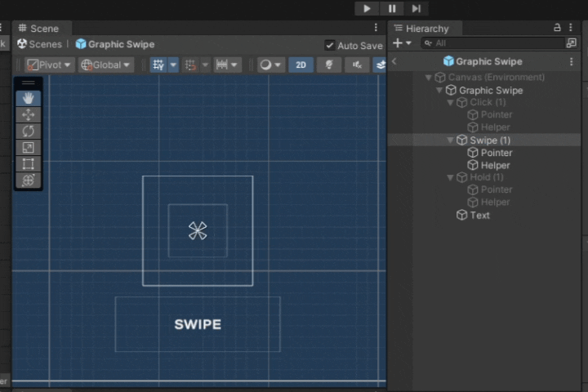Open the Global coordinate dropdown

pyautogui.click(x=106, y=65)
